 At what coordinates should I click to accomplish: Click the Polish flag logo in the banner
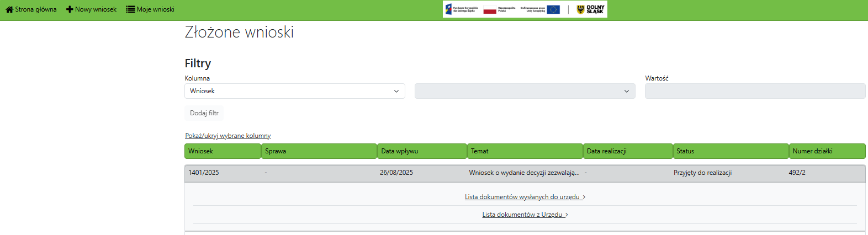pos(490,10)
